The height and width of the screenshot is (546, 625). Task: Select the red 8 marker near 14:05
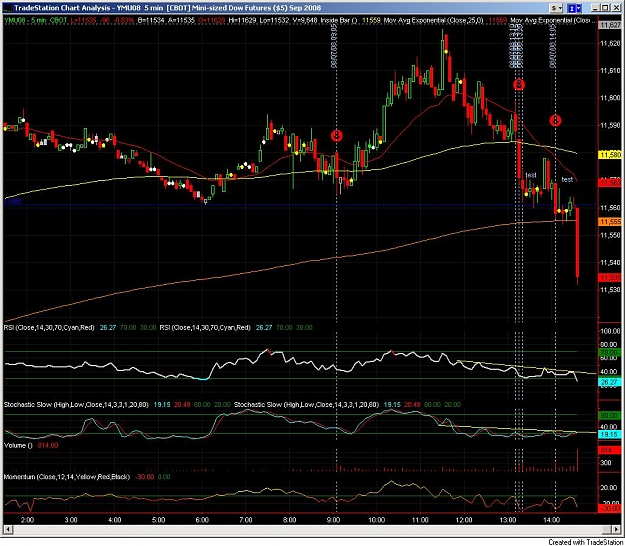[x=556, y=120]
